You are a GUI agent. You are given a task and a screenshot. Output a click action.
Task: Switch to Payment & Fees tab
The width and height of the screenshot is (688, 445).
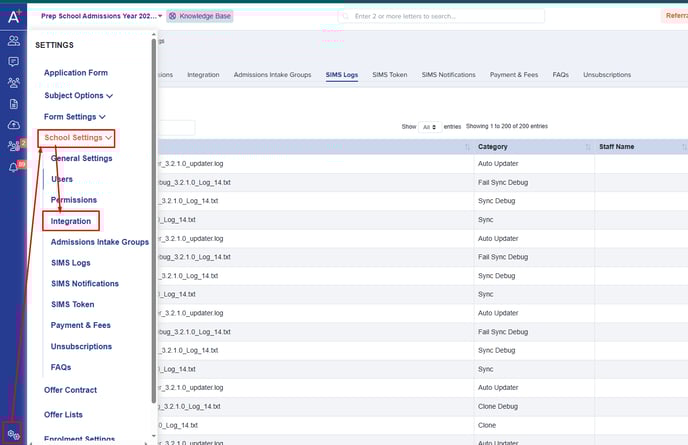tap(514, 75)
